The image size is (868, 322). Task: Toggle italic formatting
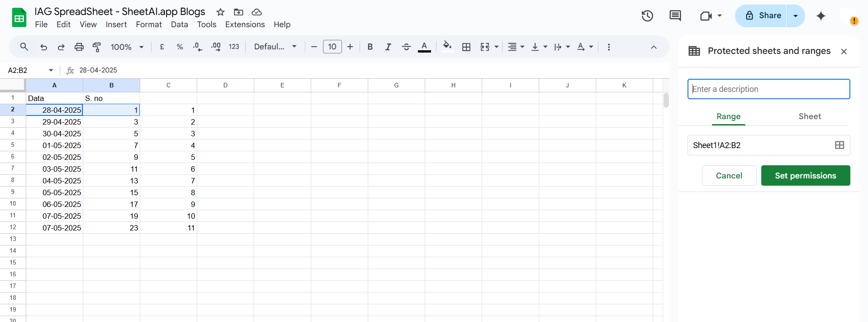[x=388, y=47]
